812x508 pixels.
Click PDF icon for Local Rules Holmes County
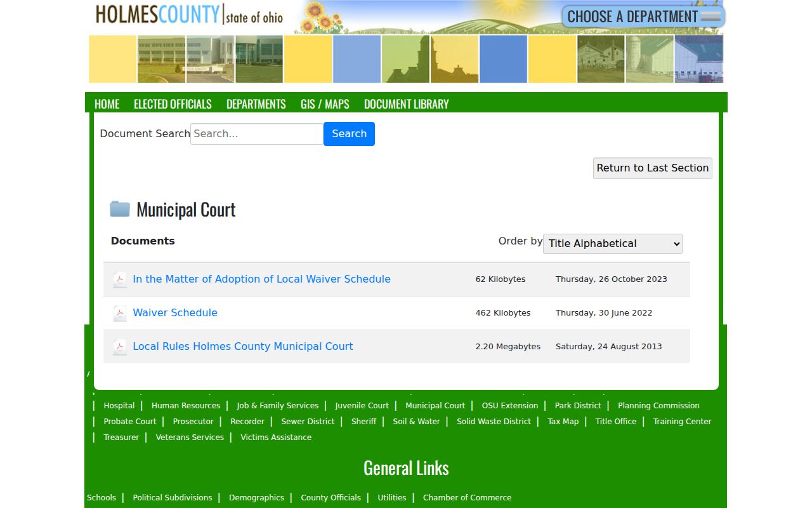point(120,347)
